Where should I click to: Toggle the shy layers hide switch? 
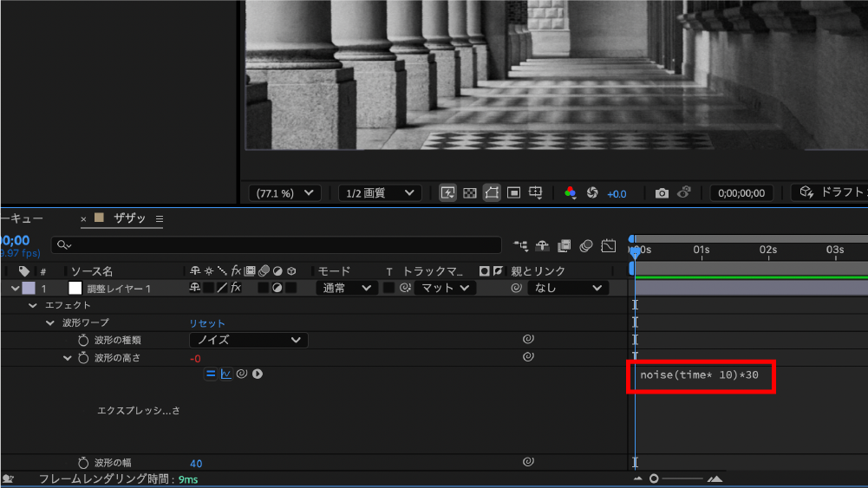[542, 245]
